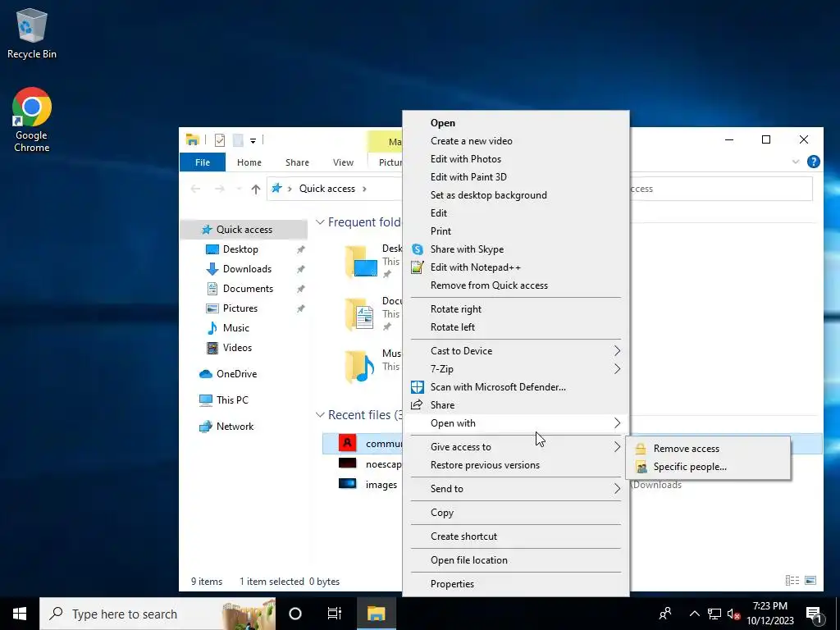Choose Open file location
Viewport: 840px width, 630px height.
pos(468,560)
